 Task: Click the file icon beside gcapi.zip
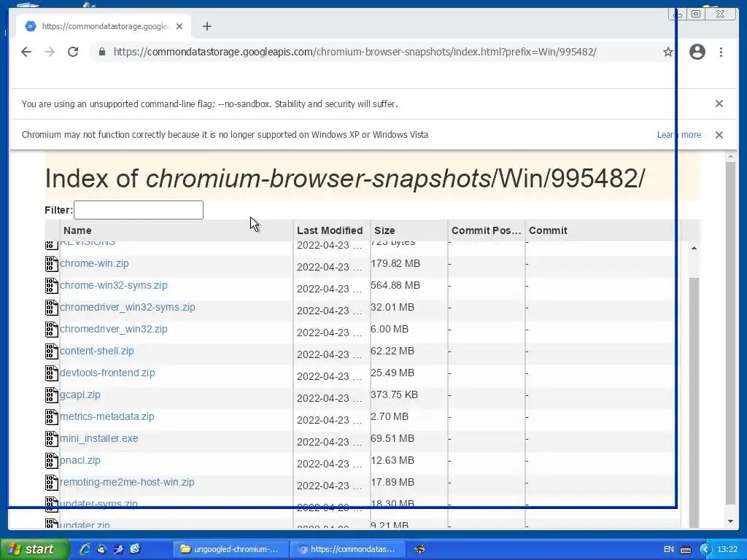(52, 395)
